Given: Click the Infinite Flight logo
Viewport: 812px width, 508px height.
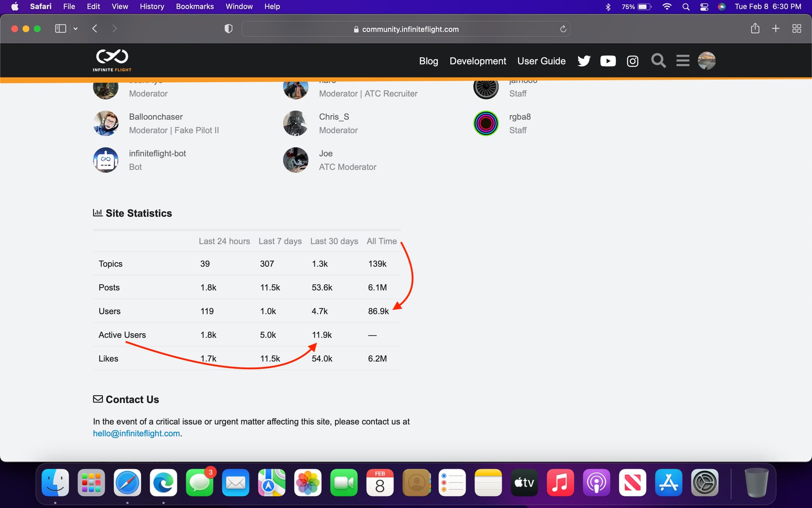Looking at the screenshot, I should tap(112, 61).
